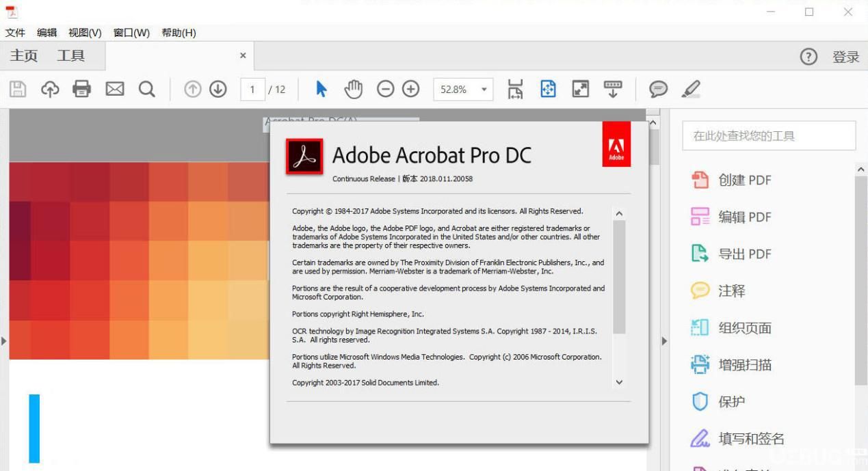Screen dimensions: 868x471
Task: Open the 填写和签名 tool
Action: click(737, 438)
